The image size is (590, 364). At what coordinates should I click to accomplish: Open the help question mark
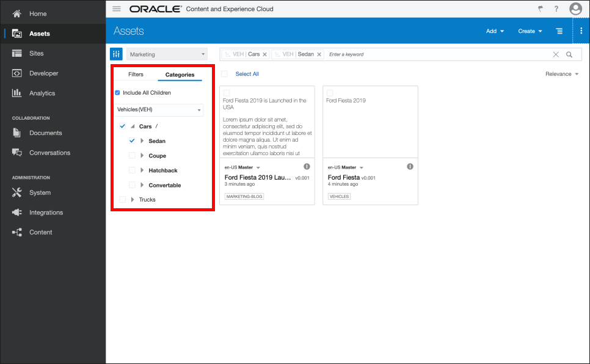click(556, 9)
